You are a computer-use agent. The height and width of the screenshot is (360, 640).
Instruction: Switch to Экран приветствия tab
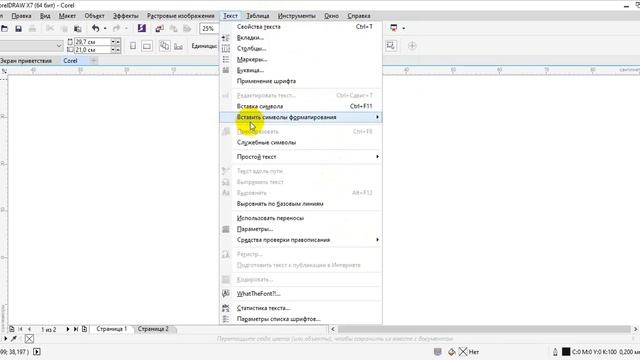coord(26,60)
